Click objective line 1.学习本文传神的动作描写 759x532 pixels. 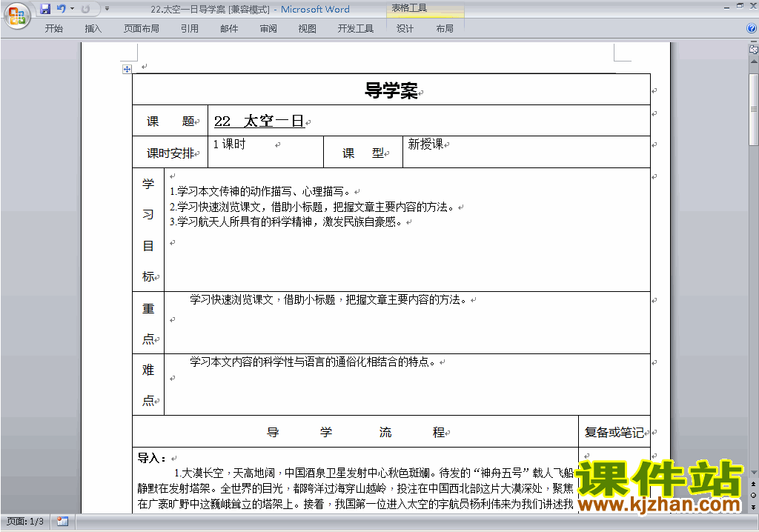pos(260,192)
